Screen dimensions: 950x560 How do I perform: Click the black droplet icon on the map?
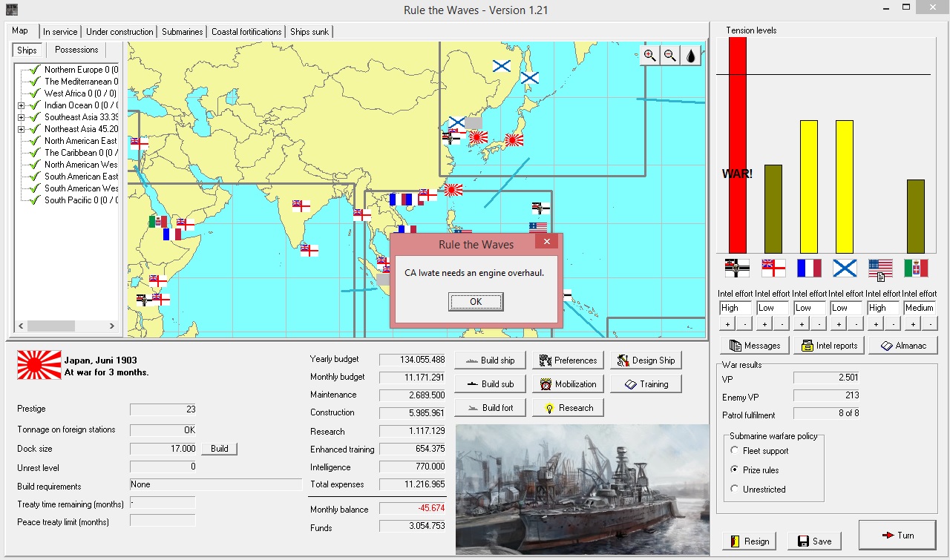[x=691, y=56]
